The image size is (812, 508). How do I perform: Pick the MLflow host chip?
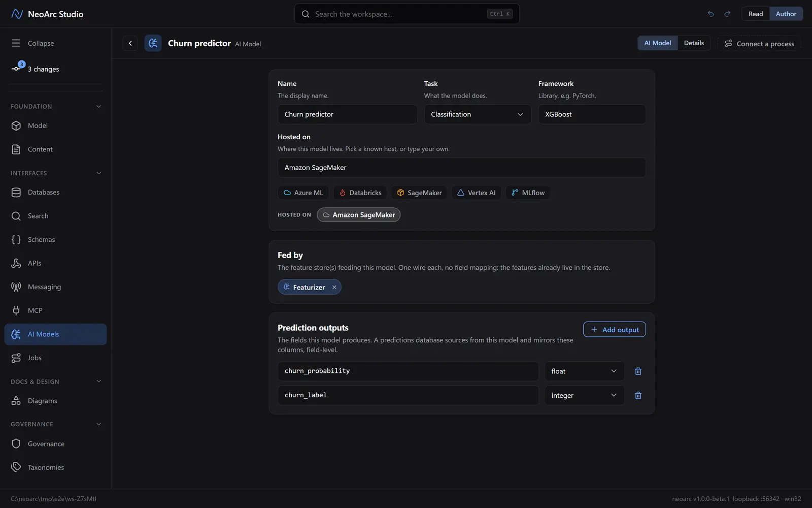pyautogui.click(x=528, y=193)
